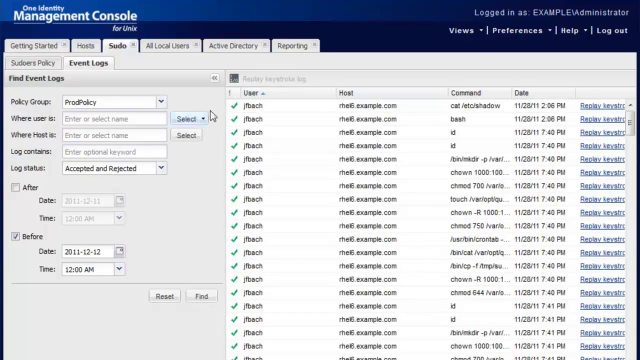Click the Log out link
Image resolution: width=640 pixels, height=360 pixels.
pos(612,31)
